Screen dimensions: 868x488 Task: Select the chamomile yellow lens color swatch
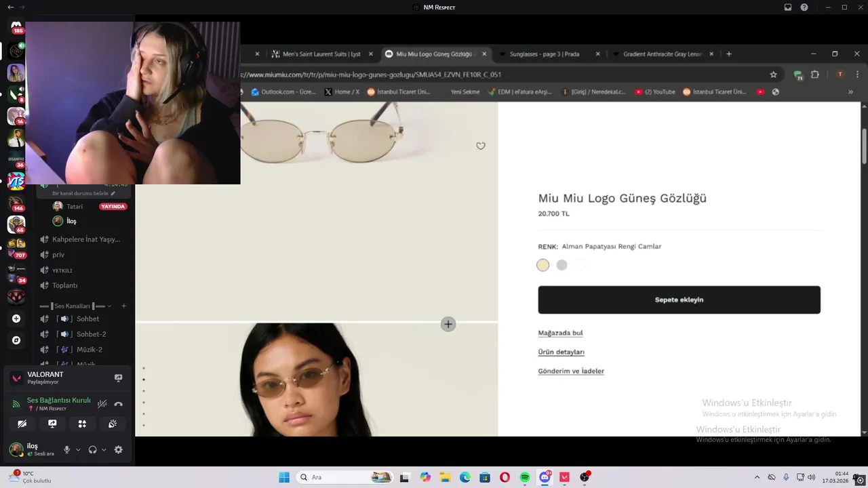tap(542, 265)
